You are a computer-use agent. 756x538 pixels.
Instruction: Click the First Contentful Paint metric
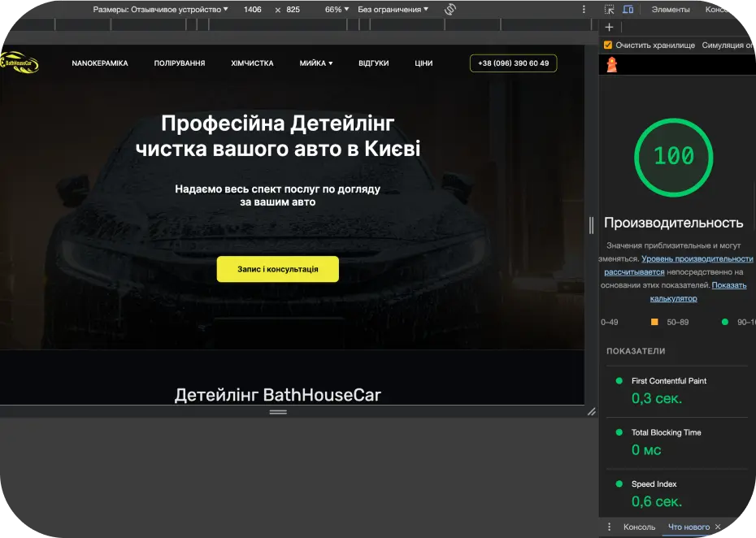[669, 381]
